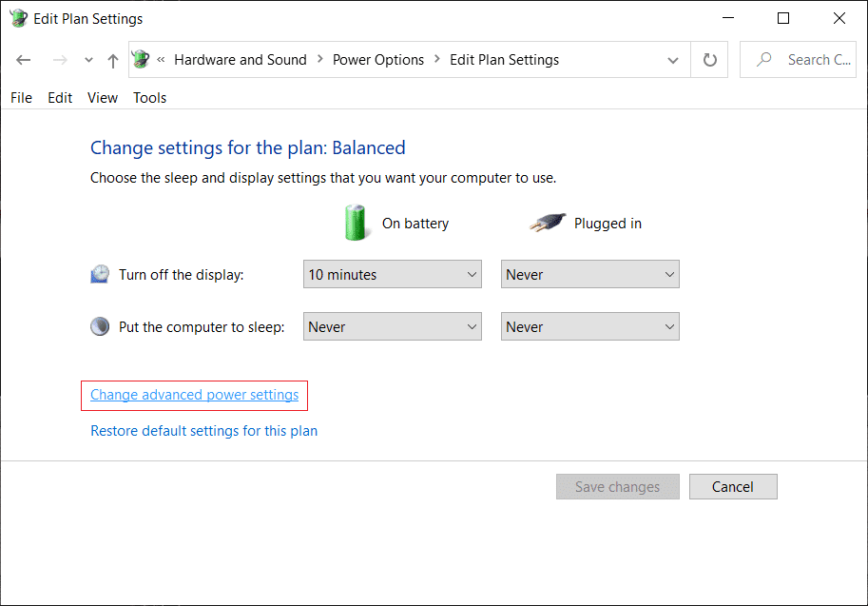Click the Up one level arrow
The width and height of the screenshot is (868, 606).
click(114, 59)
